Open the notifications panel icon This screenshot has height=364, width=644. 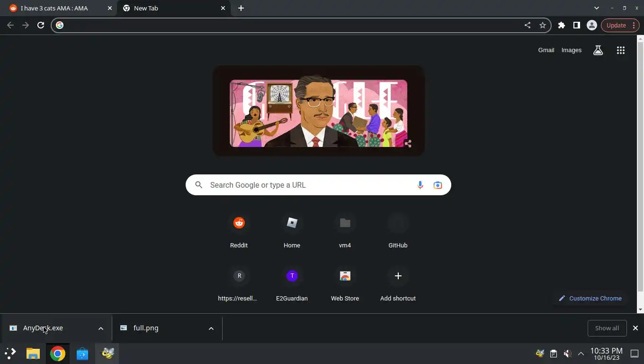point(635,354)
